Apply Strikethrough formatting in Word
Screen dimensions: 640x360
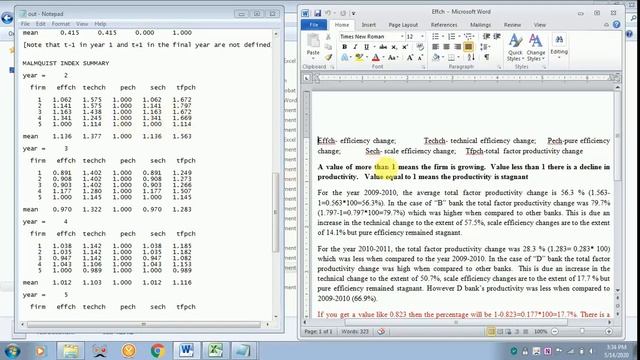[x=382, y=47]
